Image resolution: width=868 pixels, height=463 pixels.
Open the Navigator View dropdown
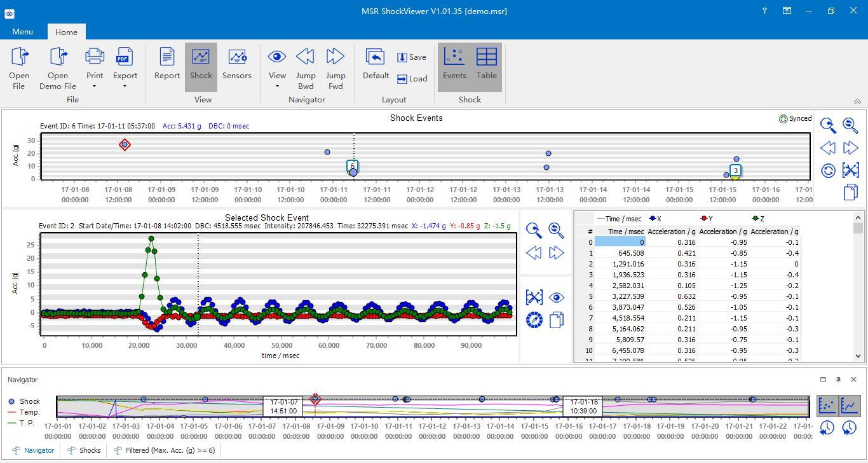pyautogui.click(x=277, y=68)
